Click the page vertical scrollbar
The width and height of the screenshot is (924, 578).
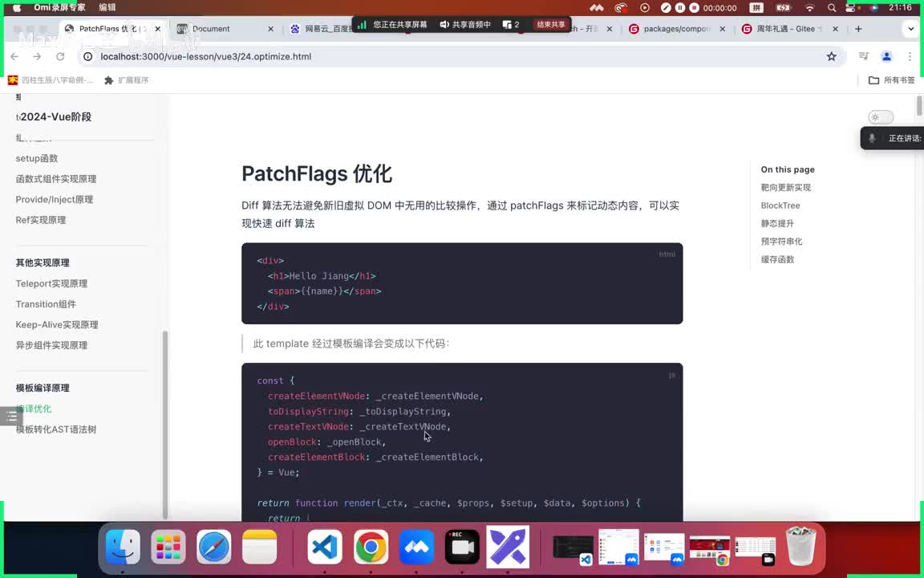[x=919, y=107]
